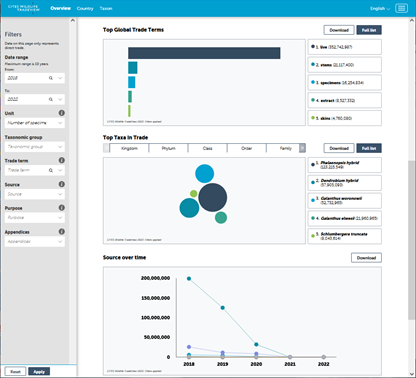
Task: Click the stems bar in chart
Action: coord(133,68)
